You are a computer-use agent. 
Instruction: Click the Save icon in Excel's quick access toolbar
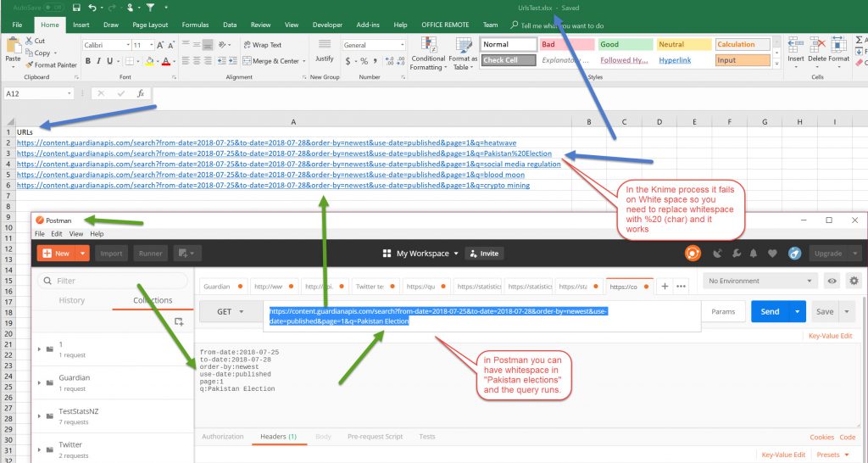[x=76, y=8]
